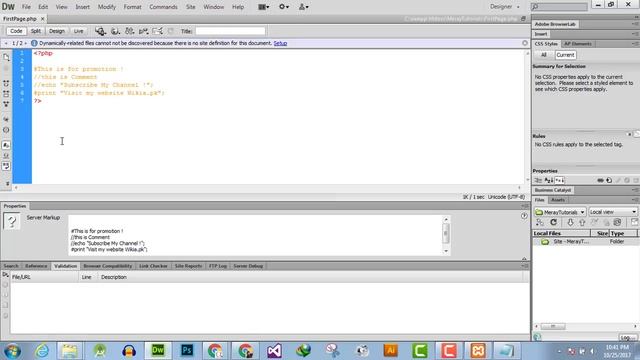Switch to Split view
The height and width of the screenshot is (360, 640).
pyautogui.click(x=36, y=31)
